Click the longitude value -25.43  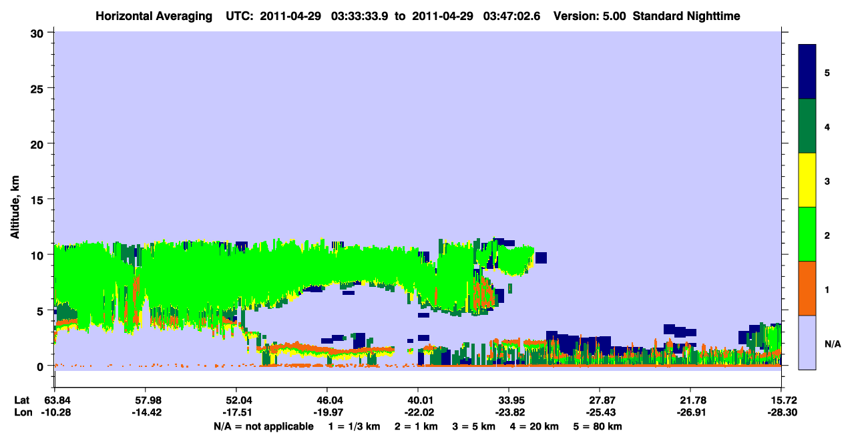tap(600, 413)
